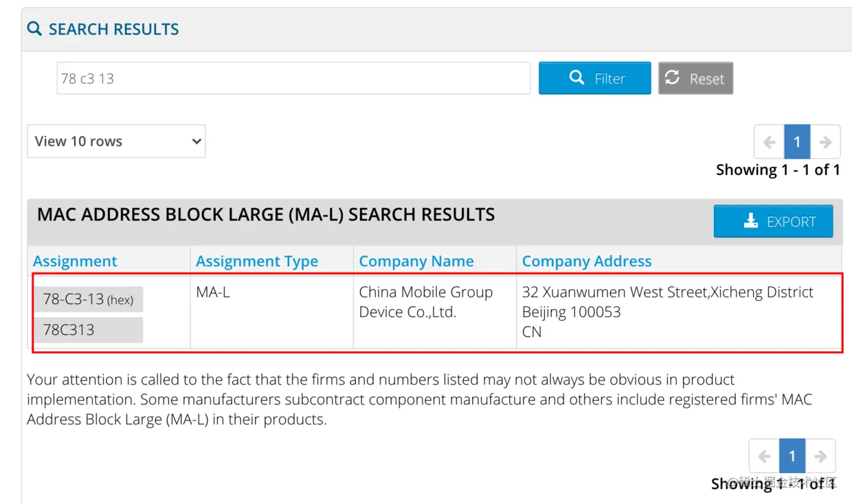Click the 32 Xuanwumen West Street address

click(668, 312)
